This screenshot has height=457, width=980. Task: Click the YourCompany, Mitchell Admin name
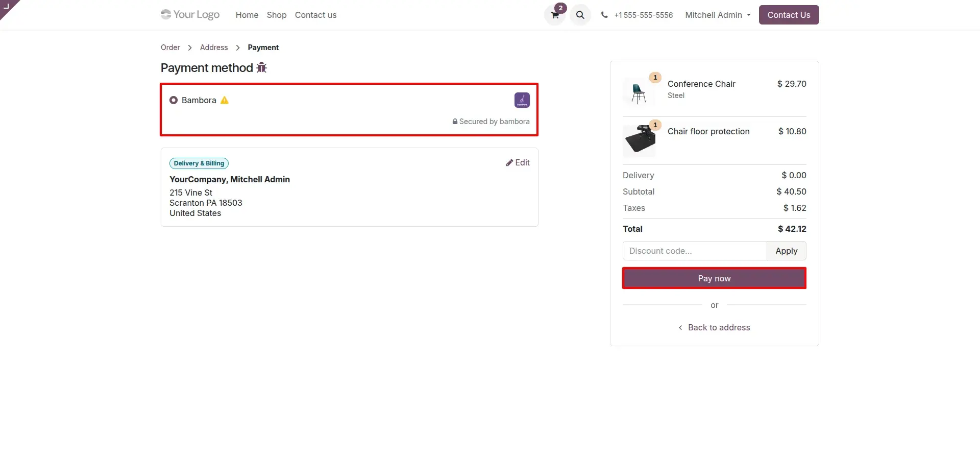click(230, 179)
